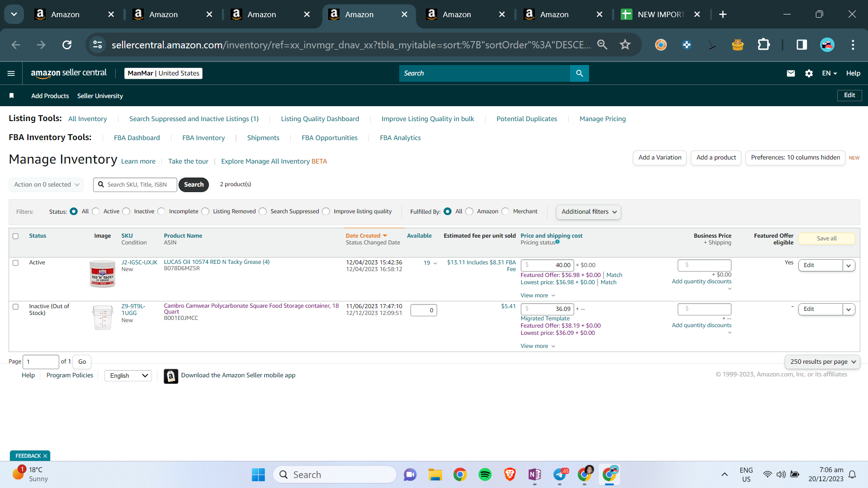Open OneNote from the taskbar
Viewport: 868px width, 488px height.
pos(535,475)
